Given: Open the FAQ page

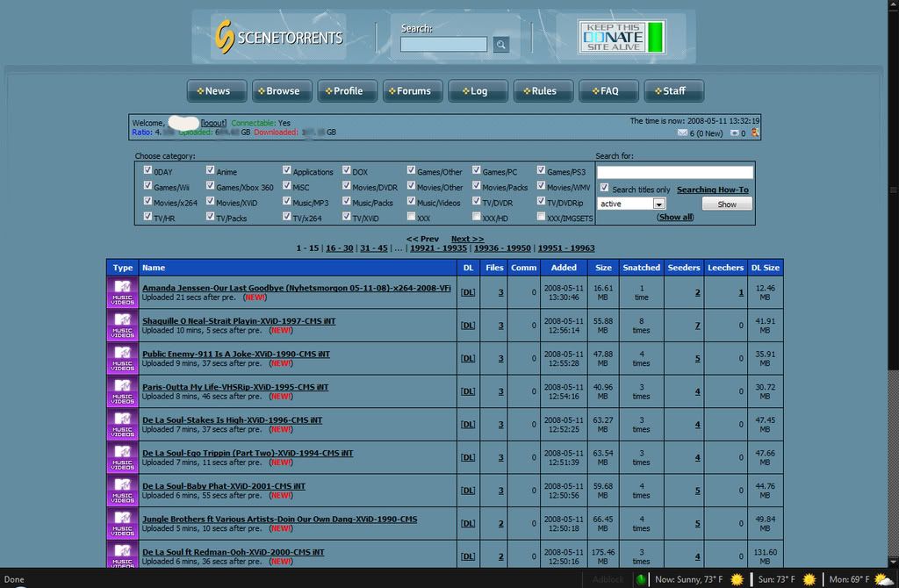Looking at the screenshot, I should click(x=609, y=91).
